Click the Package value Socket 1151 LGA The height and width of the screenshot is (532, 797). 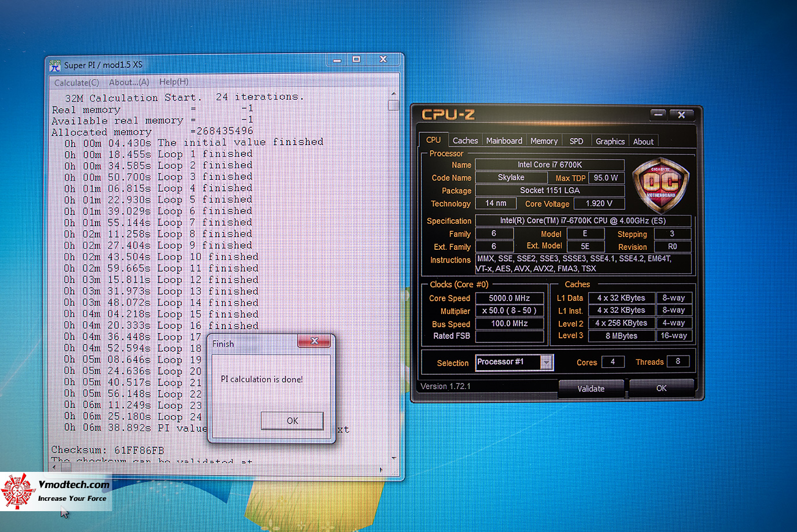[549, 190]
